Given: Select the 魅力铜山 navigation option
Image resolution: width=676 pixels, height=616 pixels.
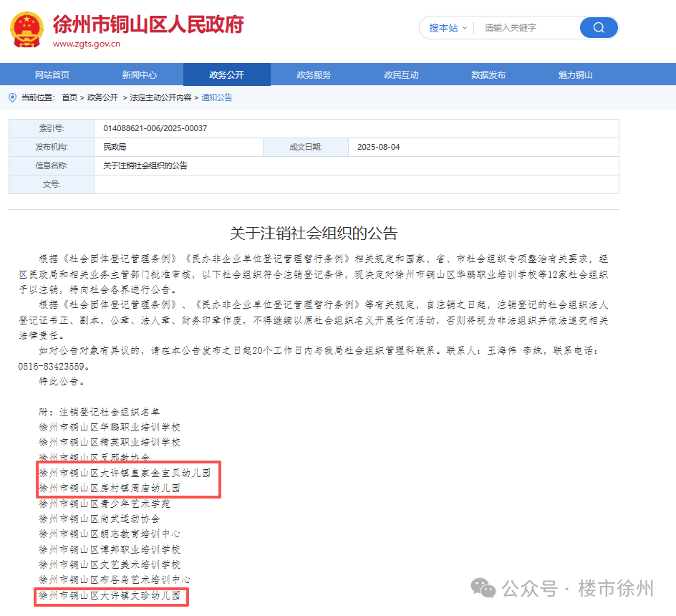Looking at the screenshot, I should [575, 74].
